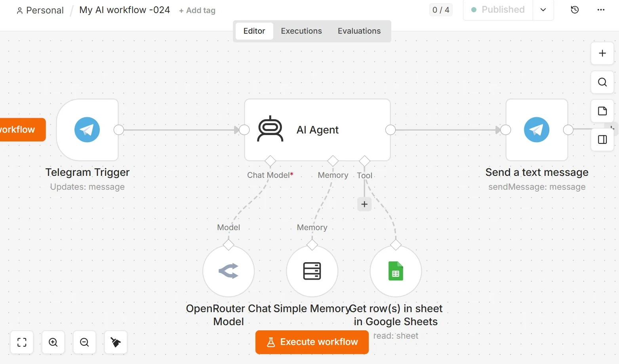Viewport: 619px width, 364px height.
Task: Zoom in on the canvas
Action: (53, 342)
